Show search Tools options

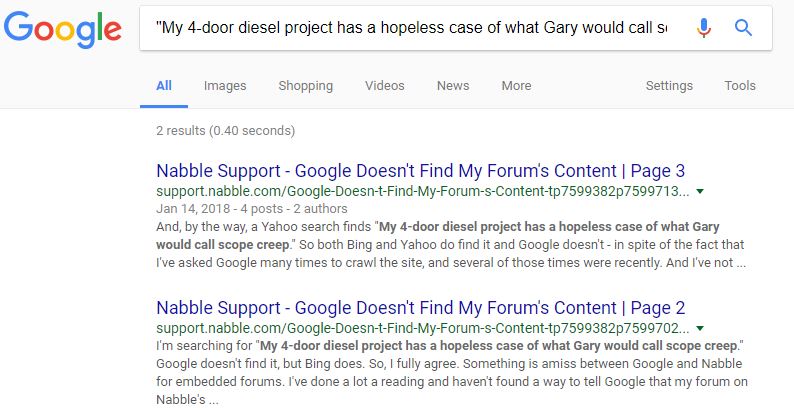pos(740,86)
